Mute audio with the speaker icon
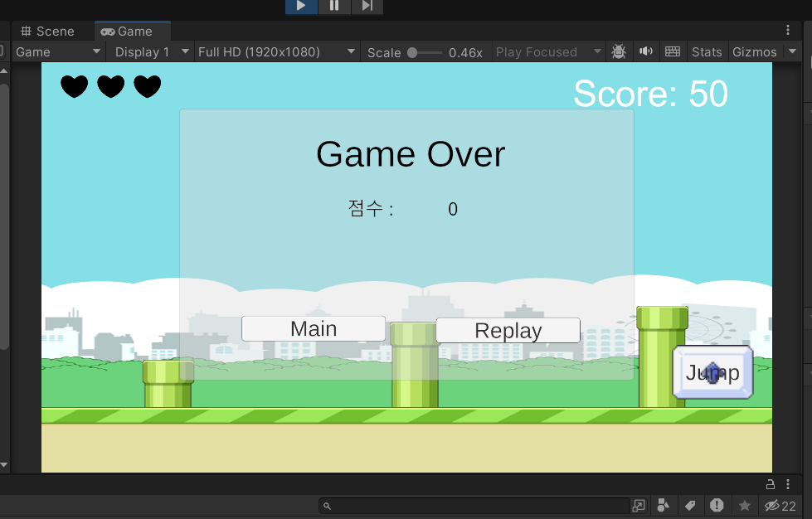Image resolution: width=812 pixels, height=519 pixels. [x=645, y=51]
